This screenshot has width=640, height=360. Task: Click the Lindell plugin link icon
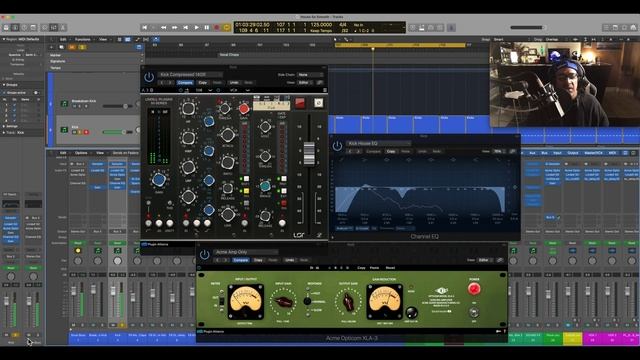(320, 82)
